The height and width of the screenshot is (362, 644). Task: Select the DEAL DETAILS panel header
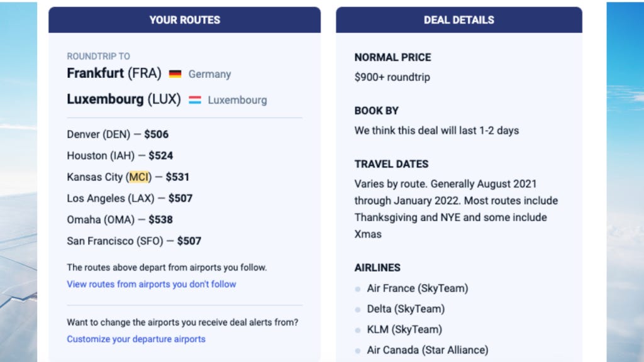point(458,20)
